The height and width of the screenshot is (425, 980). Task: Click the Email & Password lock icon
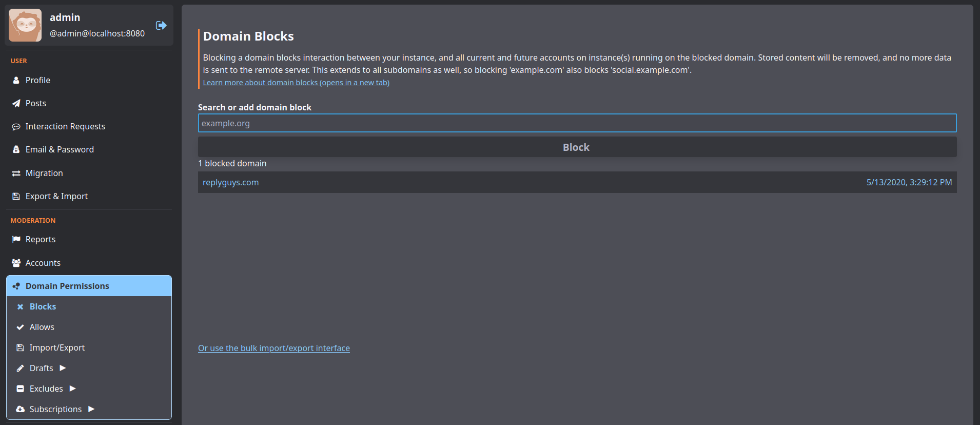(16, 149)
